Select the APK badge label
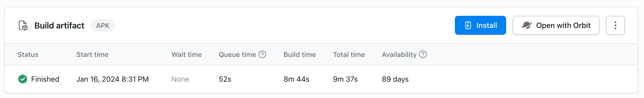644x98 pixels. (x=103, y=26)
